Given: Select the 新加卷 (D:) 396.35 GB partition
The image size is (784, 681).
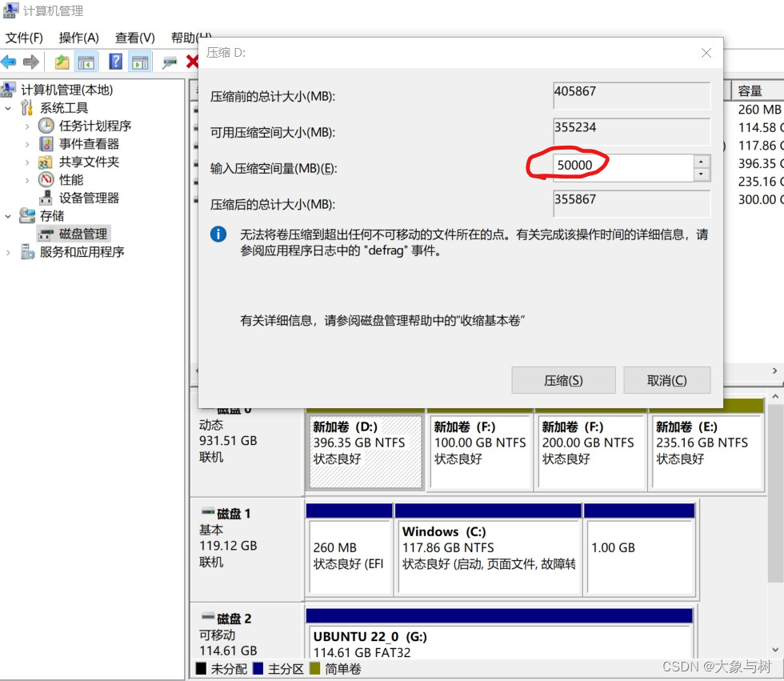Looking at the screenshot, I should click(366, 451).
